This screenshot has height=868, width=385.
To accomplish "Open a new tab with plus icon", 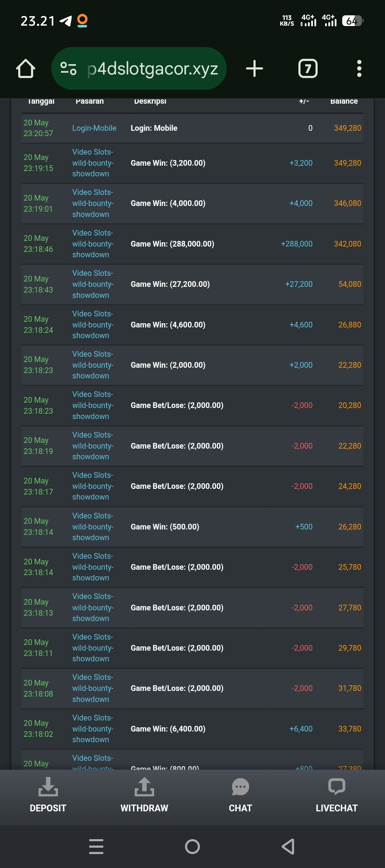I will coord(255,68).
